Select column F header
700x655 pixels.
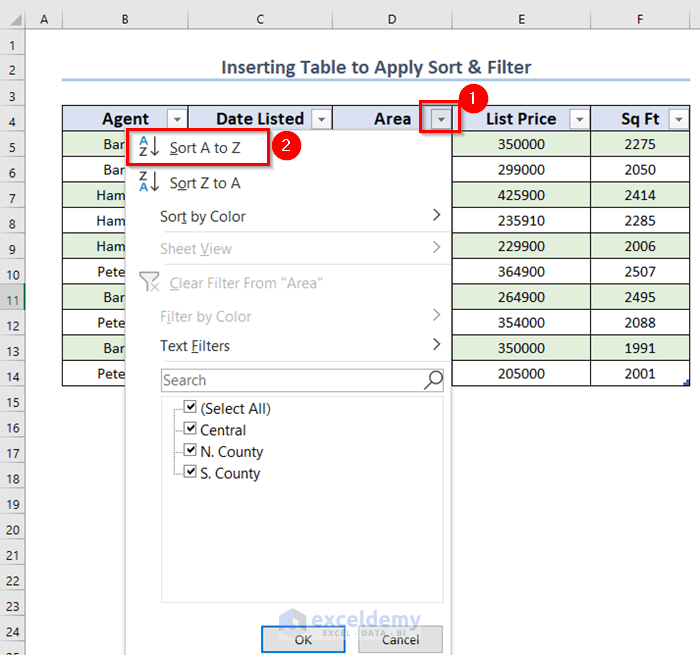point(640,19)
